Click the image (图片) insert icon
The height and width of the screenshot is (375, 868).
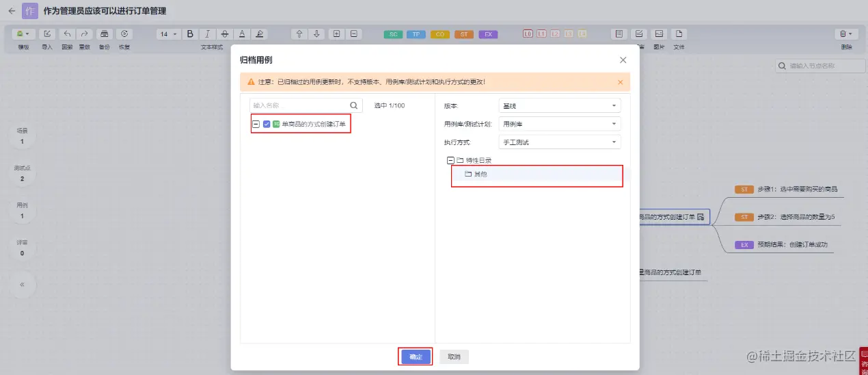(x=659, y=34)
